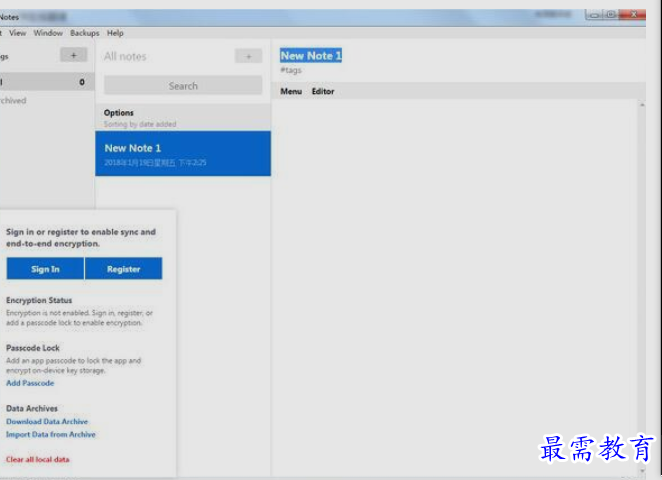Viewport: 662px width, 480px height.
Task: Click Download Data Archive link
Action: click(47, 421)
